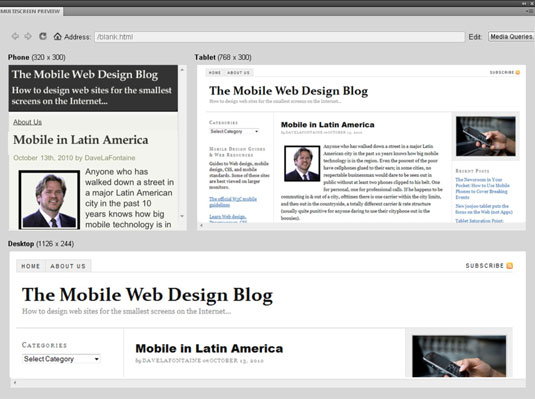The height and width of the screenshot is (399, 535).
Task: Click the phone photo in Tablet preview
Action: (486, 136)
